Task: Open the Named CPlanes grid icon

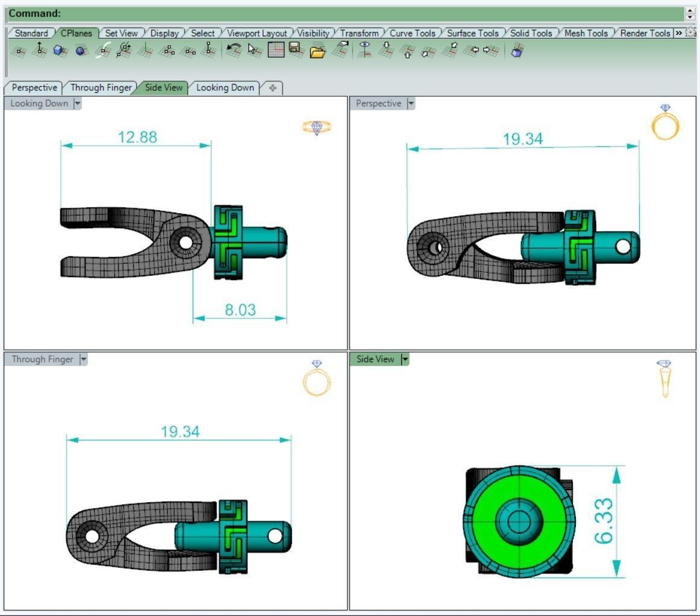Action: tap(276, 49)
